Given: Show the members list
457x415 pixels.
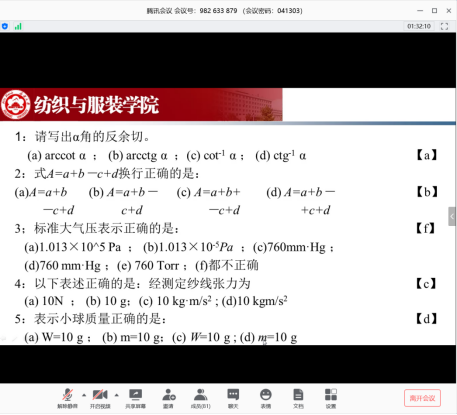Looking at the screenshot, I should (201, 398).
